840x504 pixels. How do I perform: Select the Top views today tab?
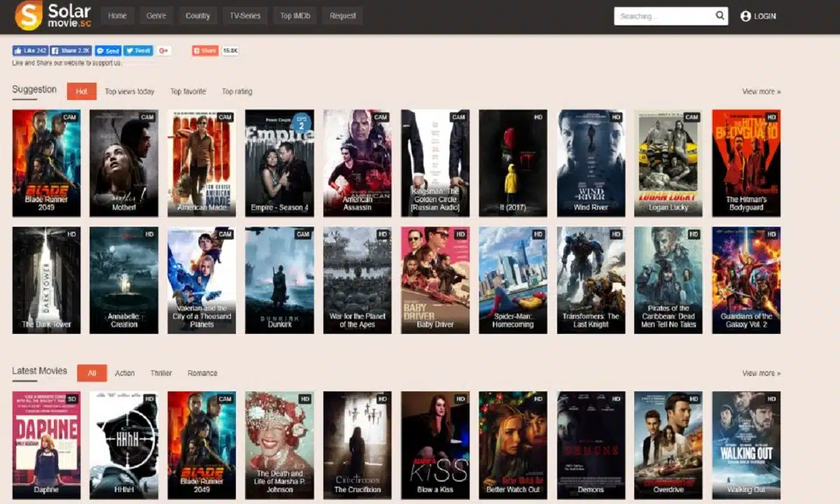pos(129,92)
